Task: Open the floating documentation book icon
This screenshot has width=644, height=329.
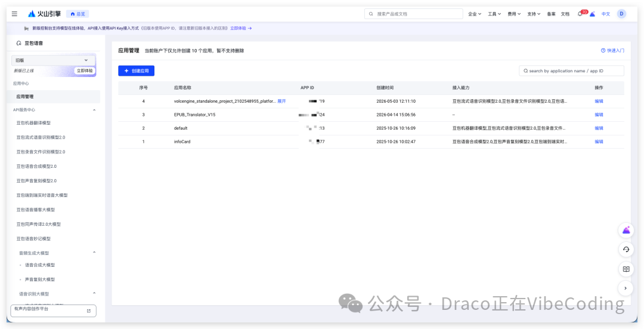Action: (x=626, y=269)
